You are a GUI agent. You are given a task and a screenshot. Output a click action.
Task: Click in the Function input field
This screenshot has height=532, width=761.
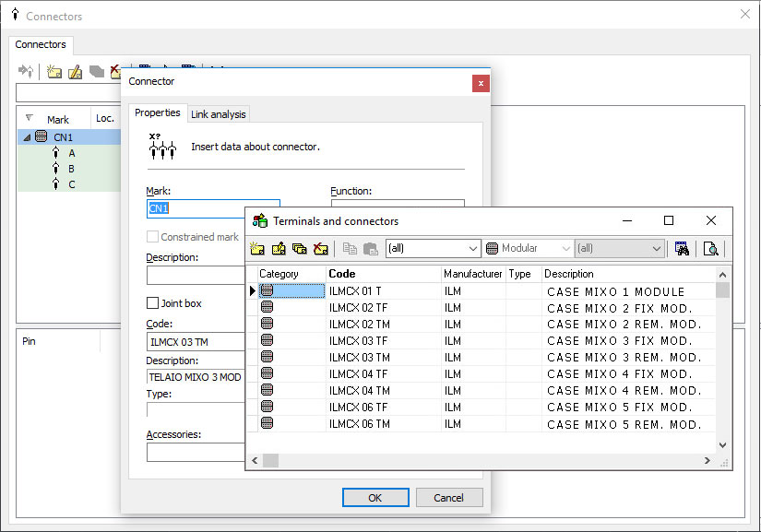[398, 204]
